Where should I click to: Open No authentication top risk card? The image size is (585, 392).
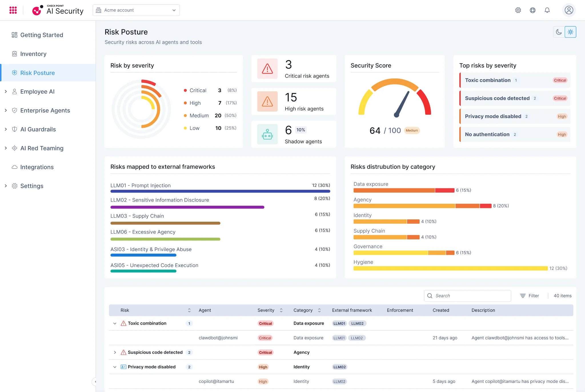click(x=515, y=134)
